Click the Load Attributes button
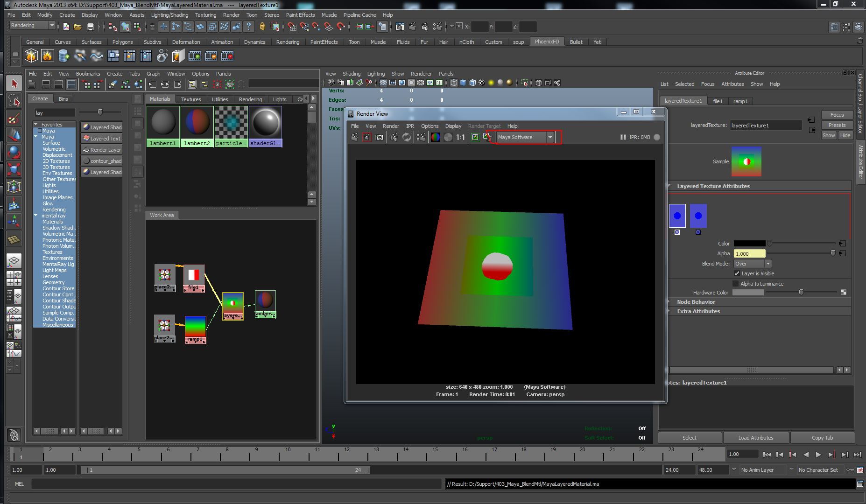The width and height of the screenshot is (866, 504). tap(755, 438)
